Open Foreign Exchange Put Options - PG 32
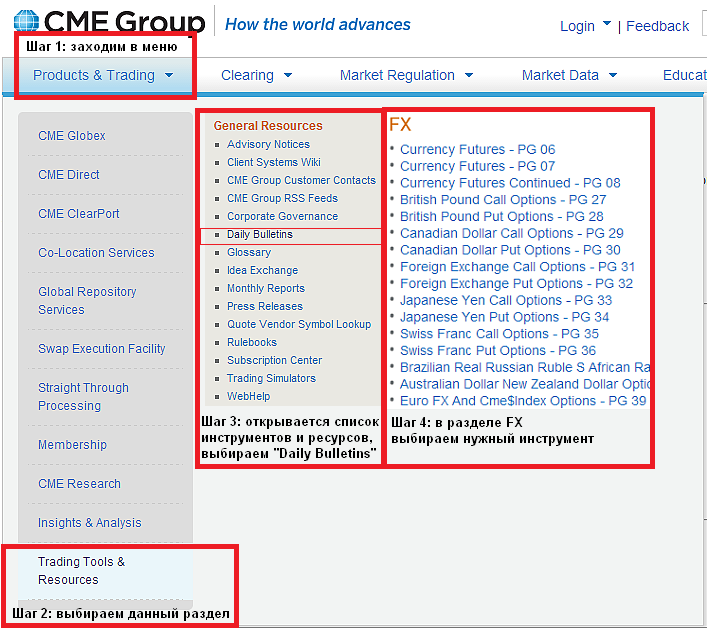This screenshot has height=628, width=707. [516, 284]
